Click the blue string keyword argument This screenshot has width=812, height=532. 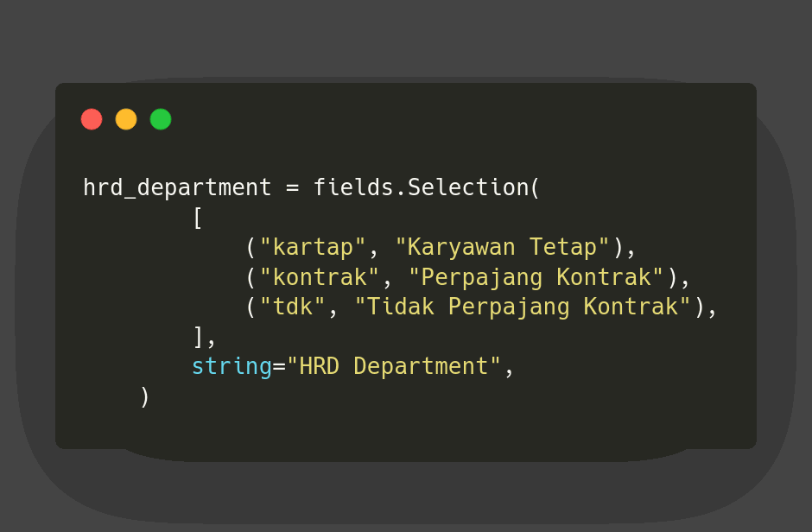click(232, 366)
